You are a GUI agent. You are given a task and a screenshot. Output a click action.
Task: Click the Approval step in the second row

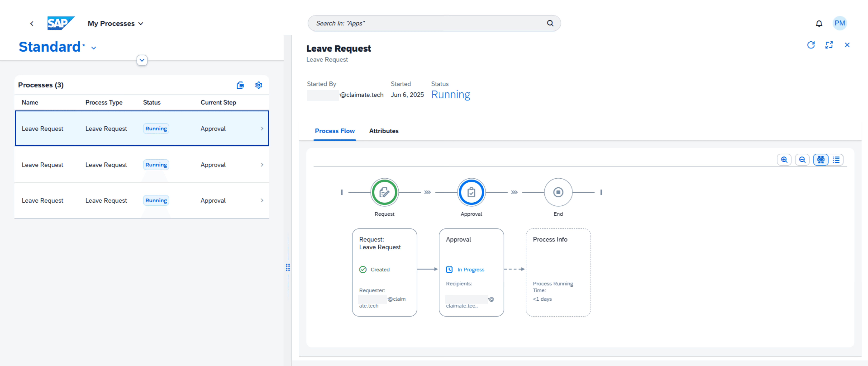pos(213,165)
